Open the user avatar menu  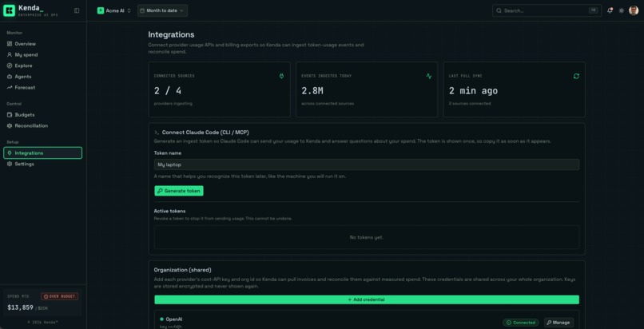point(634,10)
